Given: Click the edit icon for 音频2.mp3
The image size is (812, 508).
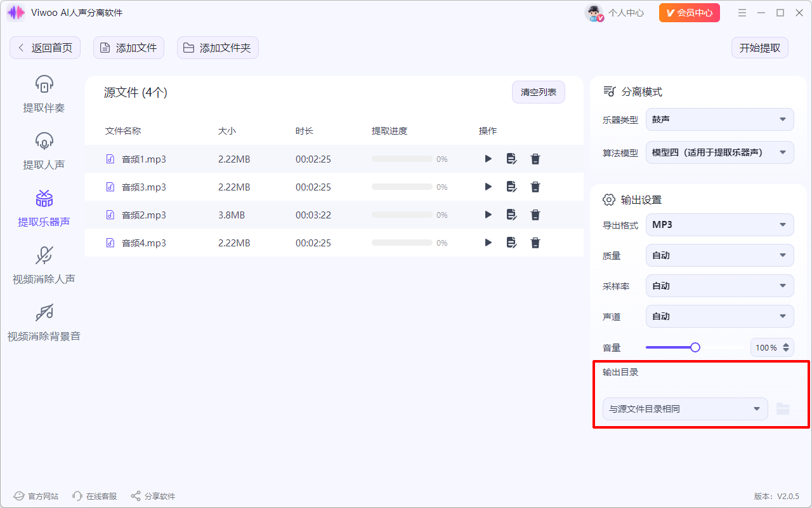Looking at the screenshot, I should click(x=511, y=215).
